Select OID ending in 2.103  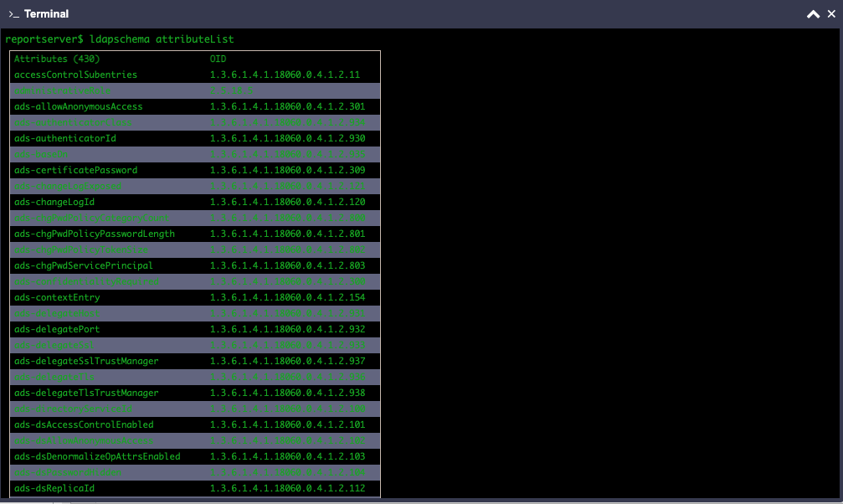(x=288, y=456)
